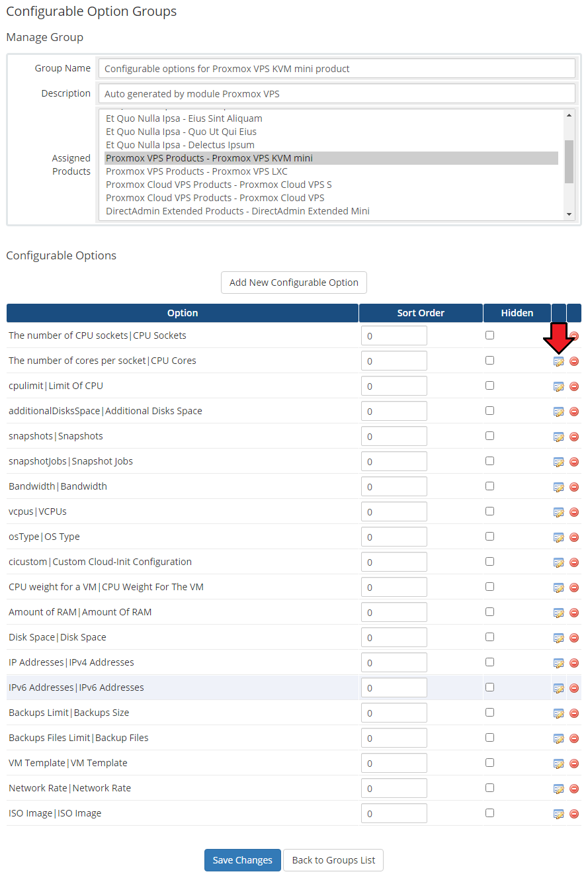Screen dimensions: 588x882
Task: Edit the Disk Space option
Action: point(559,638)
